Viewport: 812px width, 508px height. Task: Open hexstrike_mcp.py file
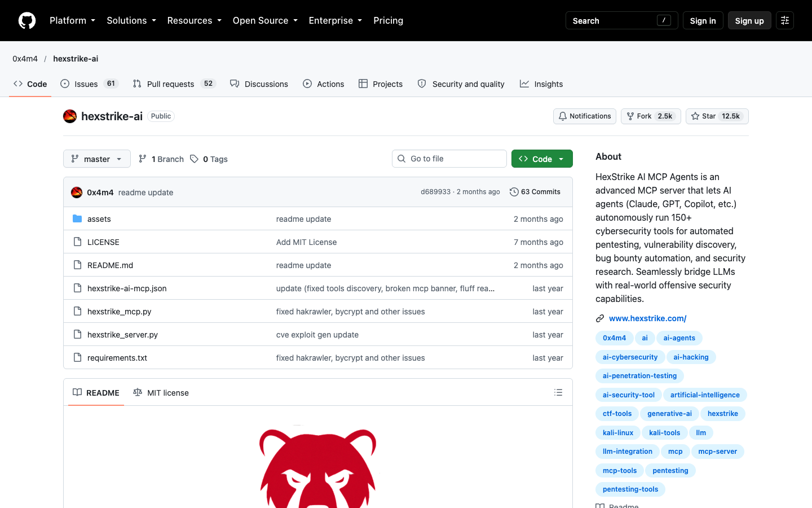point(119,312)
